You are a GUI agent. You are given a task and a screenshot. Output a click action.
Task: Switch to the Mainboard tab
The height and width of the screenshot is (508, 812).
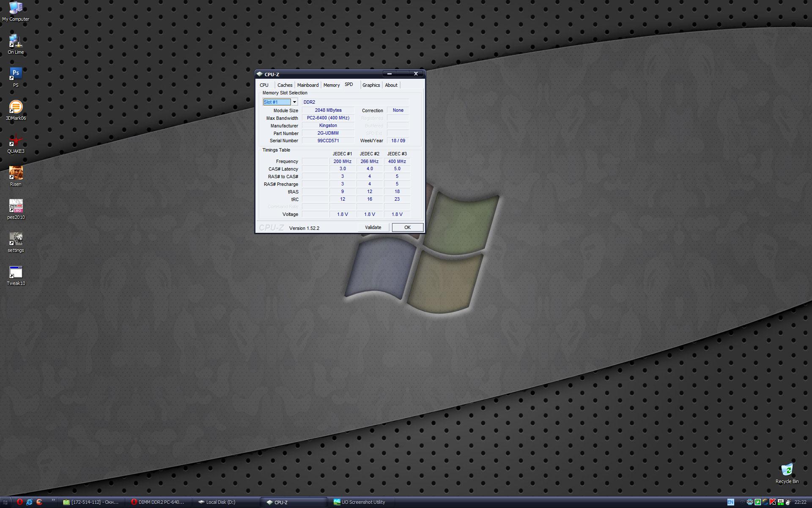[308, 85]
